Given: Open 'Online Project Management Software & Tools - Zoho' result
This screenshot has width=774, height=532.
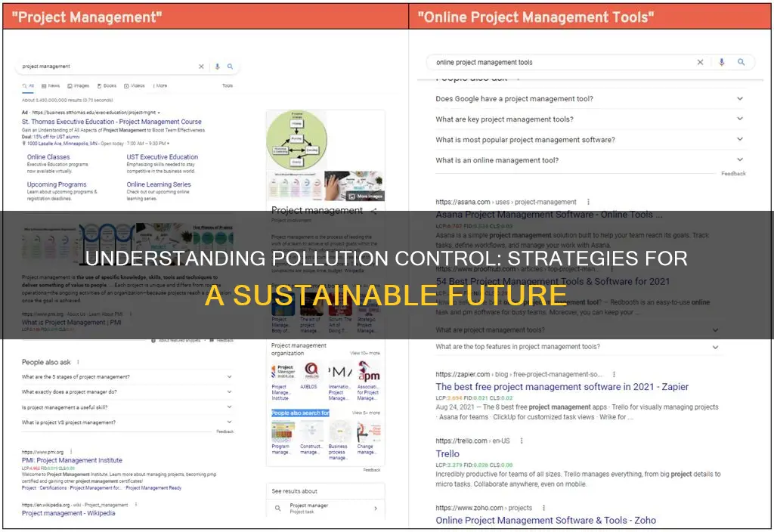Looking at the screenshot, I should 546,520.
